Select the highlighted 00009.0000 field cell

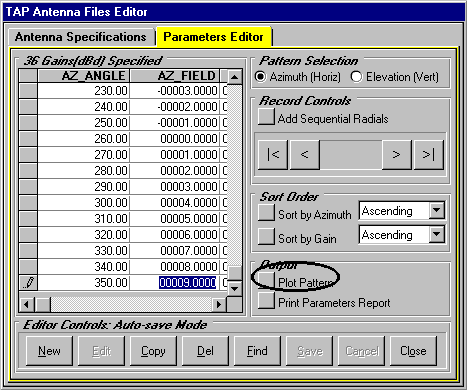188,283
